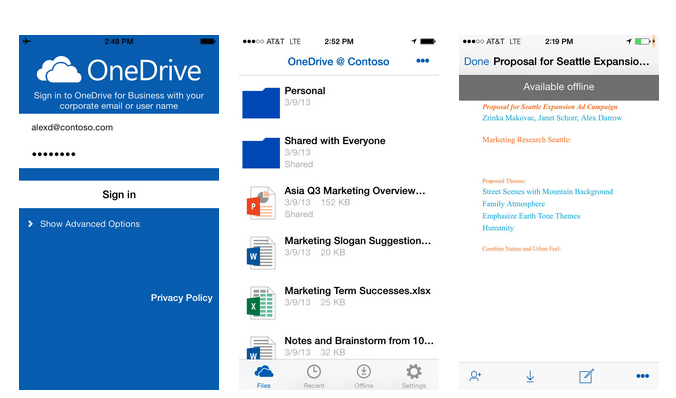Viewport: 676px width, 398px height.
Task: Tap the Proposal for Seattle Expansion Ad Campaign heading
Action: point(550,107)
